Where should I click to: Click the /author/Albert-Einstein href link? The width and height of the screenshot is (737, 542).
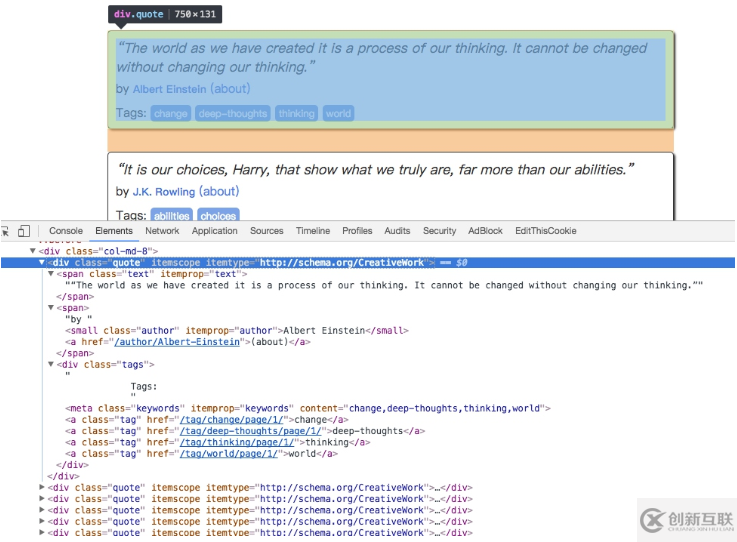coord(177,342)
